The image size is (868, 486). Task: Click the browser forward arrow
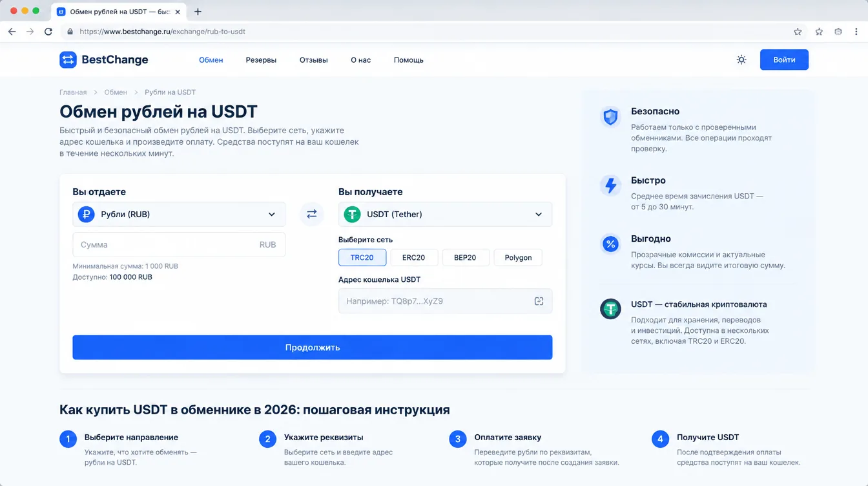point(30,31)
